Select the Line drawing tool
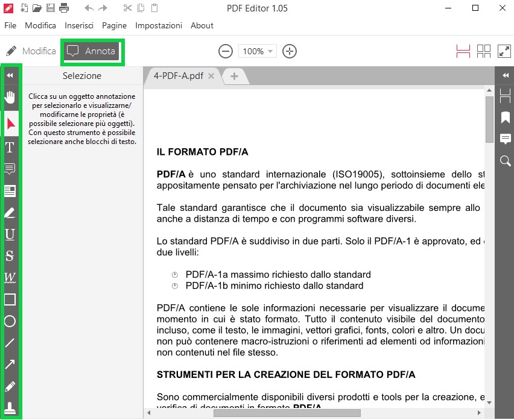Image resolution: width=514 pixels, height=420 pixels. pyautogui.click(x=10, y=343)
